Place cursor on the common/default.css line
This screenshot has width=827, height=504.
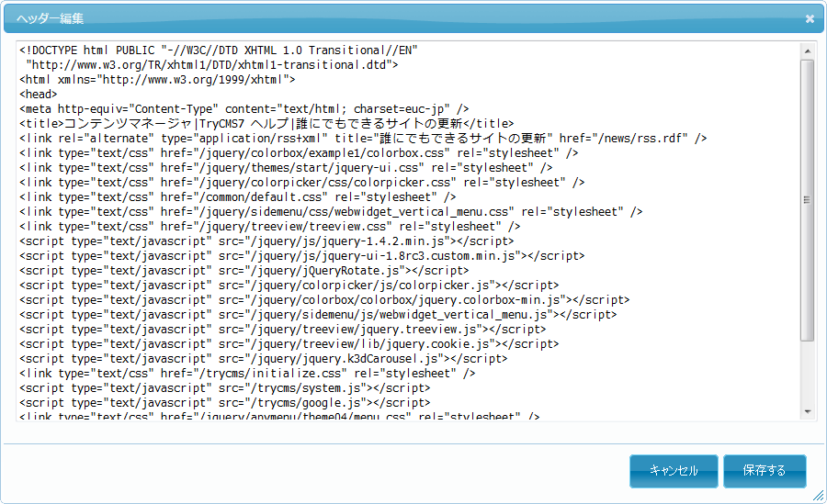tap(237, 197)
